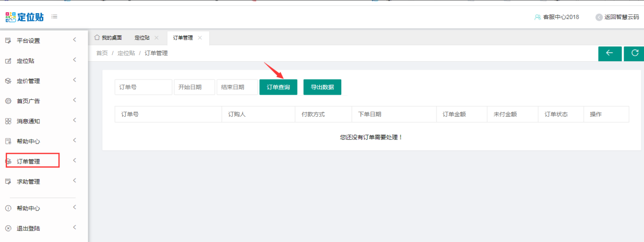Image resolution: width=644 pixels, height=242 pixels.
Task: Click the 平台设置 sidebar icon
Action: coord(8,41)
